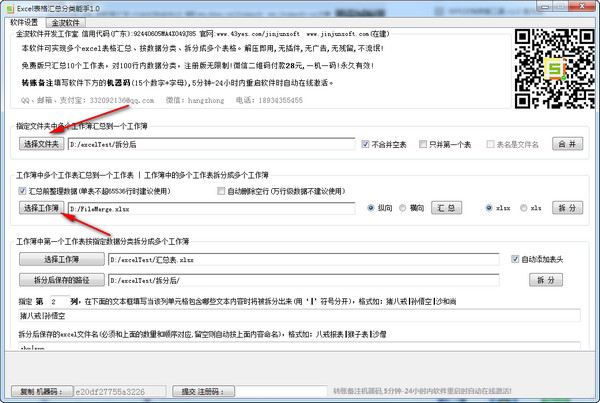The image size is (600, 403).
Task: Click the payment QR code image
Action: pyautogui.click(x=555, y=69)
